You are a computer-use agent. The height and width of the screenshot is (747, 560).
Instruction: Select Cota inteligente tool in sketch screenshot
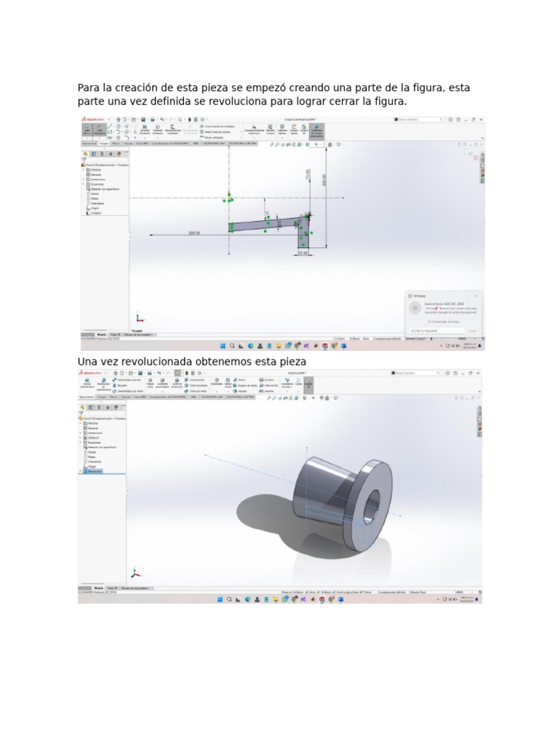(99, 128)
